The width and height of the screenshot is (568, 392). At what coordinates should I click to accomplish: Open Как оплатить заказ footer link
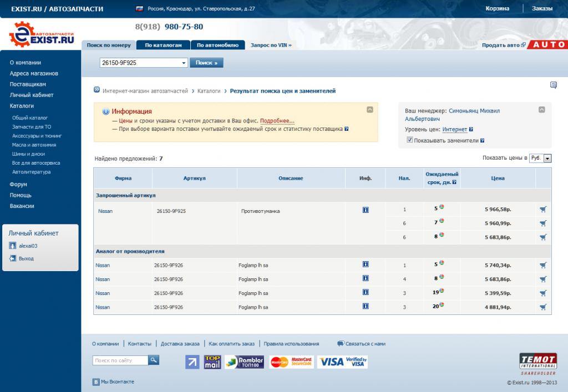[x=231, y=344]
